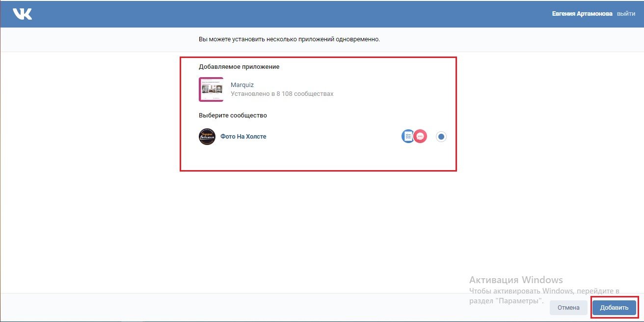Viewport: 644px width, 322px height.
Task: Select the Фото На Холсте radio button
Action: (441, 137)
